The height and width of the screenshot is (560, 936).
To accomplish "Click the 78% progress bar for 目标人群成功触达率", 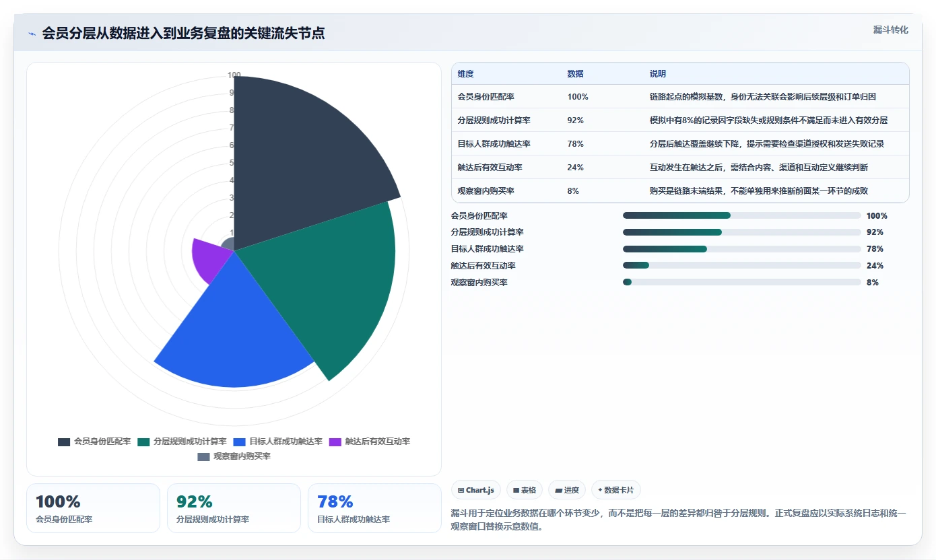I will coord(742,249).
